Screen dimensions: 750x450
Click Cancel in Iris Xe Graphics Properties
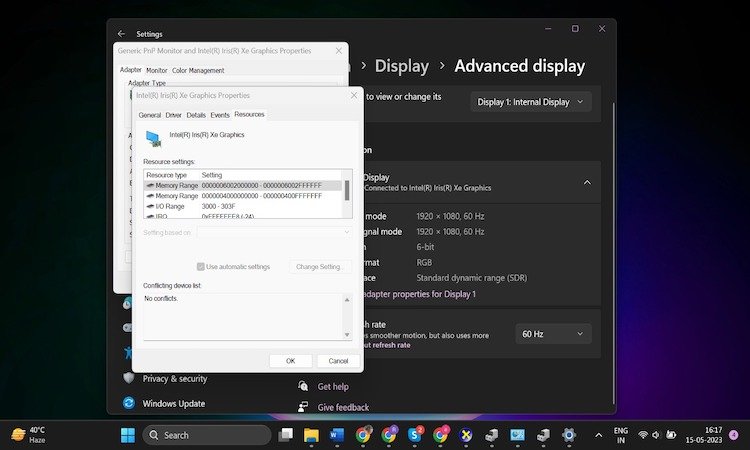(338, 361)
